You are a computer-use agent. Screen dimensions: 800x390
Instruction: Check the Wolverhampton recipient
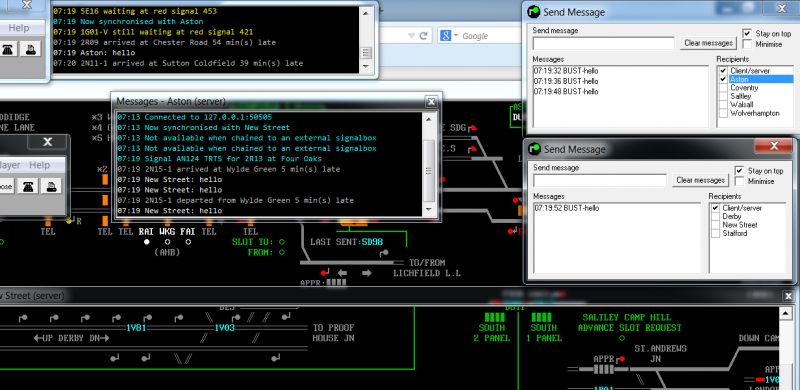coord(723,113)
